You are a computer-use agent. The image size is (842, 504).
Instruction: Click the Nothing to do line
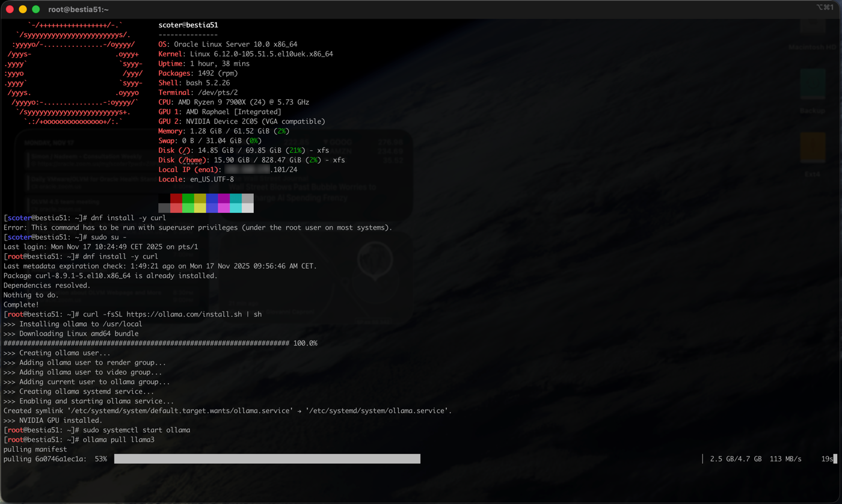pos(31,295)
